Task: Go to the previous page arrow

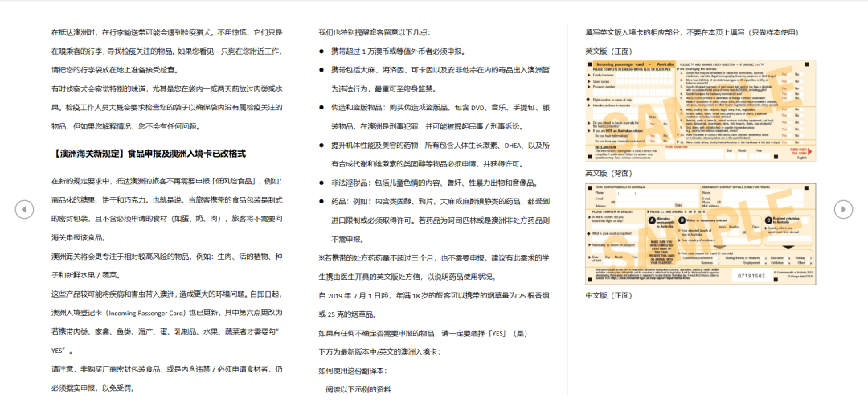Action: coord(24,209)
